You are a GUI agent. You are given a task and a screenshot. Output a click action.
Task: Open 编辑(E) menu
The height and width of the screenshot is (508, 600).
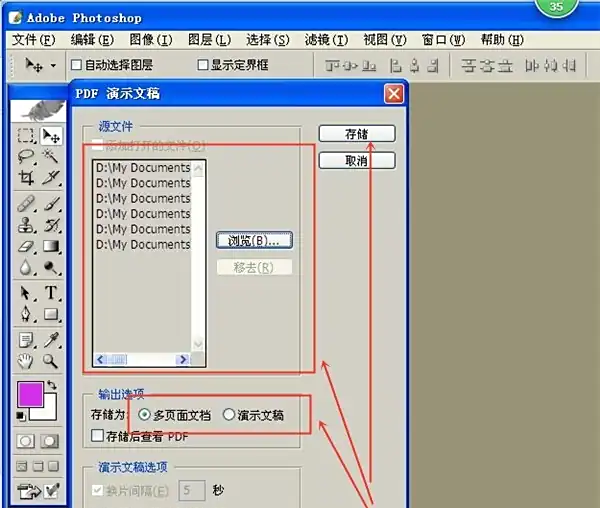pos(92,40)
